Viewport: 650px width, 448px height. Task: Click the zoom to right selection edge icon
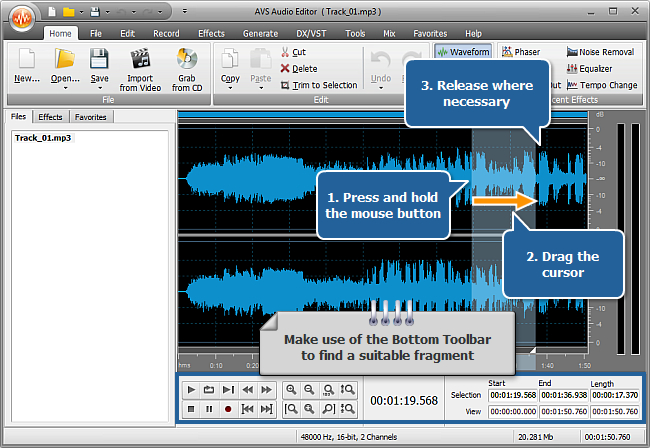(x=328, y=409)
